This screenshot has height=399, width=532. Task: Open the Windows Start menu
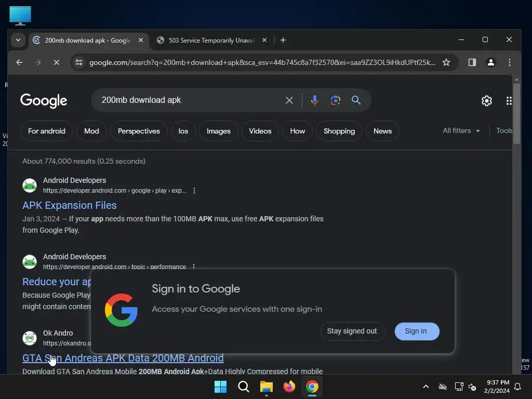click(x=220, y=387)
